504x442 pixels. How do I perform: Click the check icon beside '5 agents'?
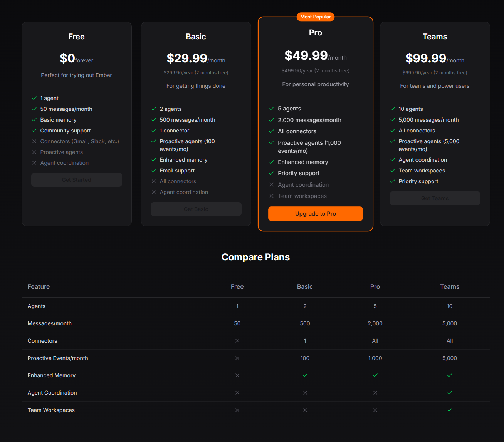(271, 109)
